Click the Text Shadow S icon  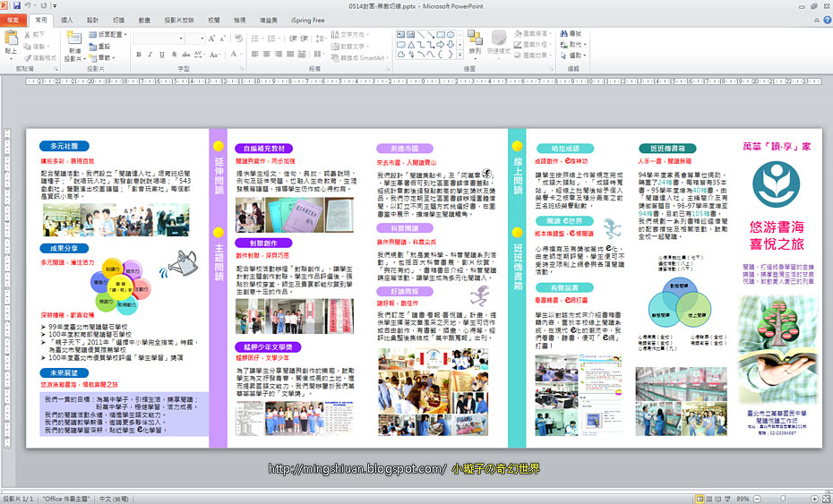[x=175, y=55]
